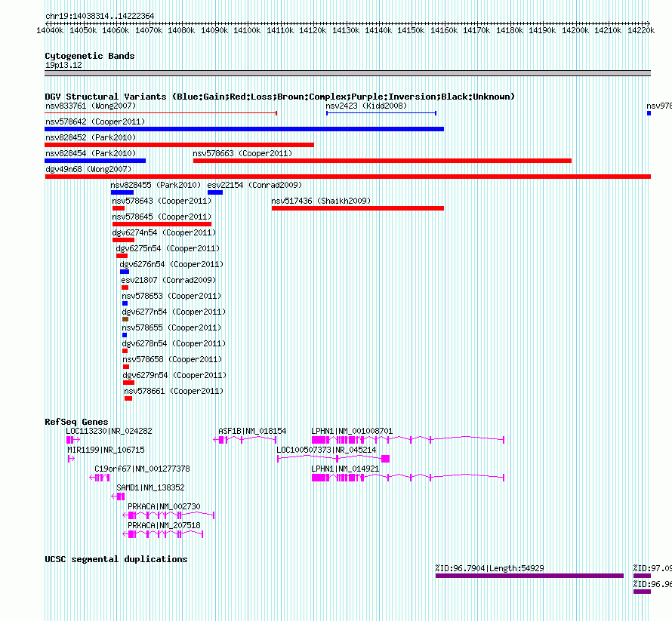The width and height of the screenshot is (672, 621).
Task: Click the RefSeq Genes track title
Action: pos(76,422)
